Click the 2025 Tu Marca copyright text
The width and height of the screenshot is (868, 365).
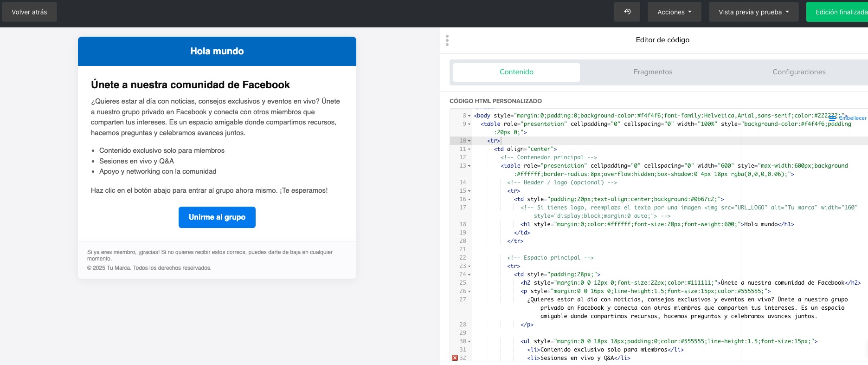tap(149, 268)
